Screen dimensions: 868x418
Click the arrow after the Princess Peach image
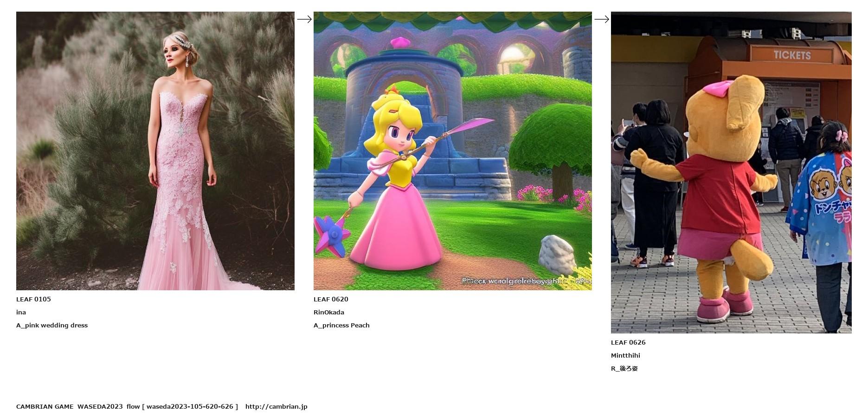[x=602, y=19]
